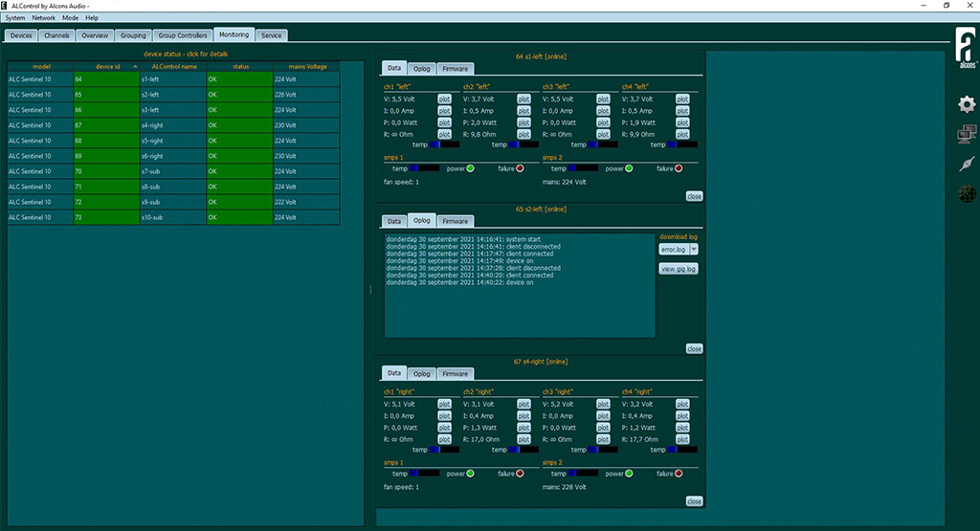980x531 pixels.
Task: Open Firmware tab of 67 s4-right panel
Action: coord(455,373)
